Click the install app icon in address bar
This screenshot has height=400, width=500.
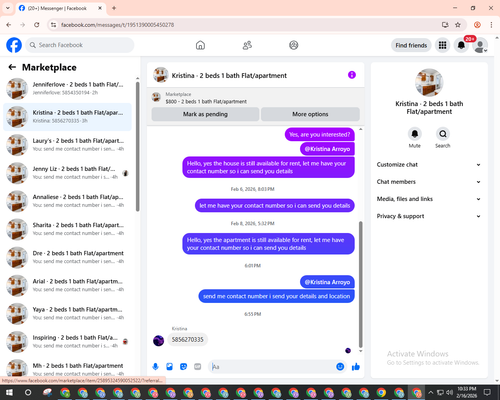coord(445,25)
